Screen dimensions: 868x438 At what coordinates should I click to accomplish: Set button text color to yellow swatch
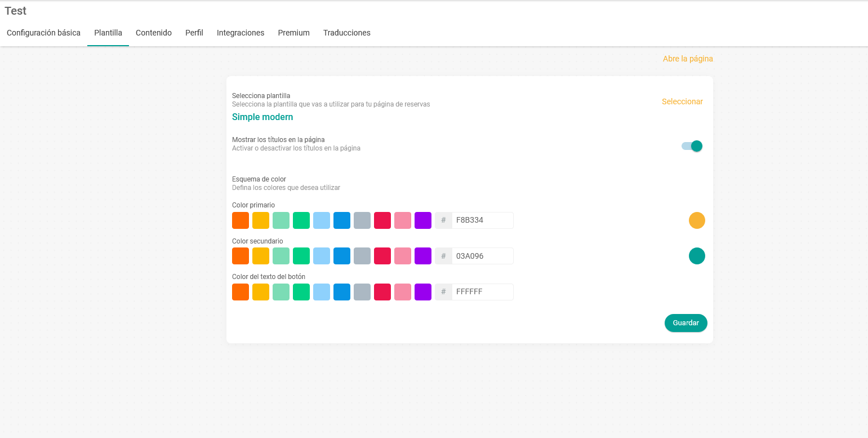261,292
